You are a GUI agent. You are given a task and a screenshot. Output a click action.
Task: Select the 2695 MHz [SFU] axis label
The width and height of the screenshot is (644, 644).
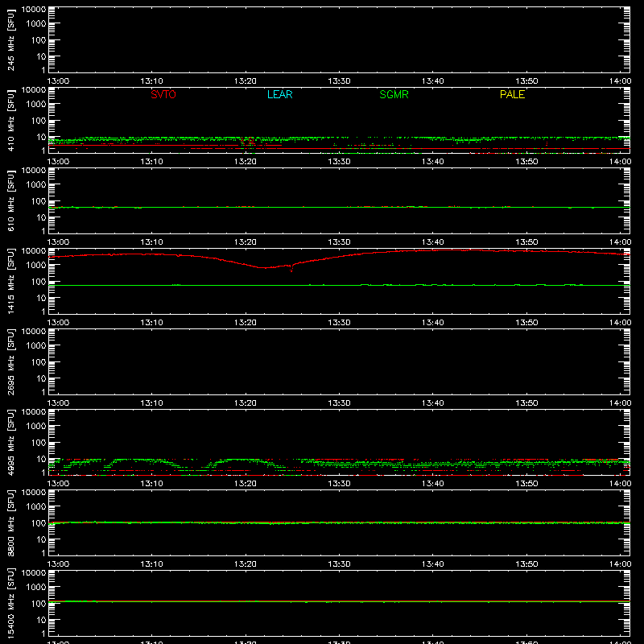pyautogui.click(x=11, y=361)
